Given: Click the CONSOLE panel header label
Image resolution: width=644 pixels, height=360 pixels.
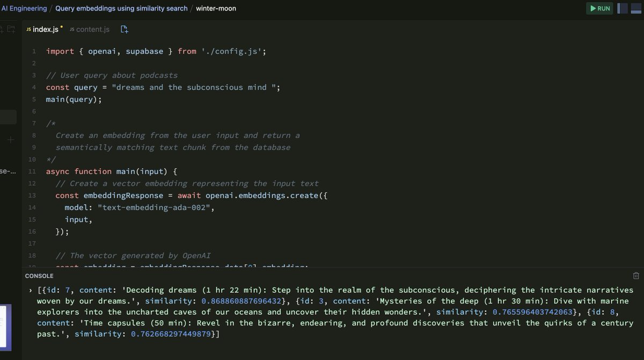Looking at the screenshot, I should [x=39, y=276].
